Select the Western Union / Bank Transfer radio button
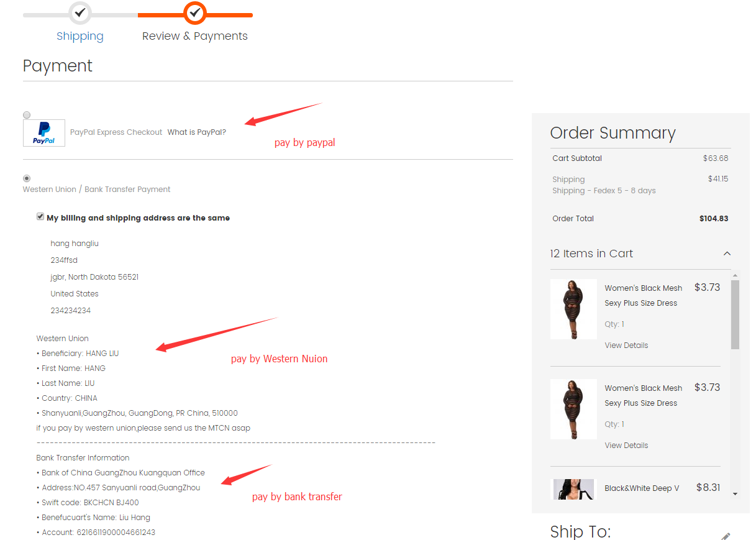Image resolution: width=756 pixels, height=540 pixels. pyautogui.click(x=27, y=178)
